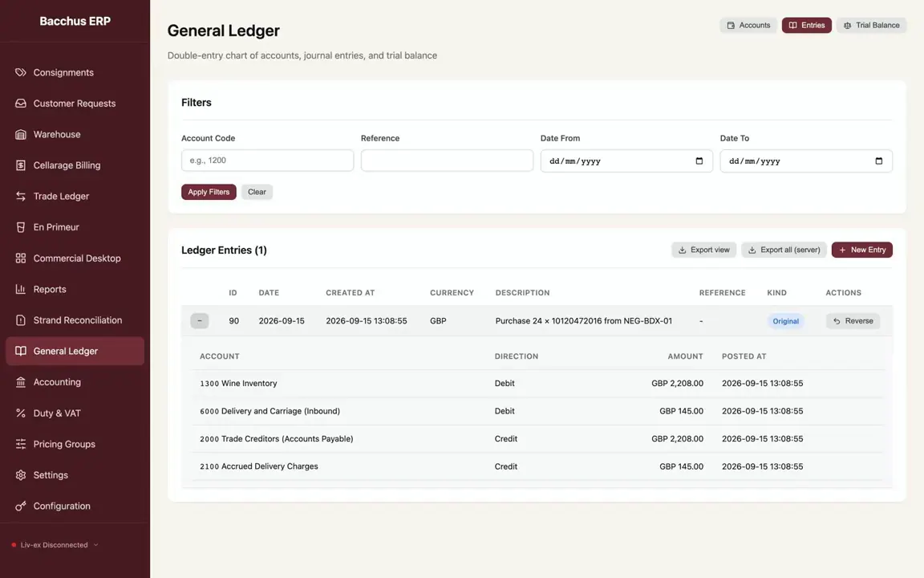Click the Cellarage Billing icon
The image size is (924, 578).
[21, 165]
